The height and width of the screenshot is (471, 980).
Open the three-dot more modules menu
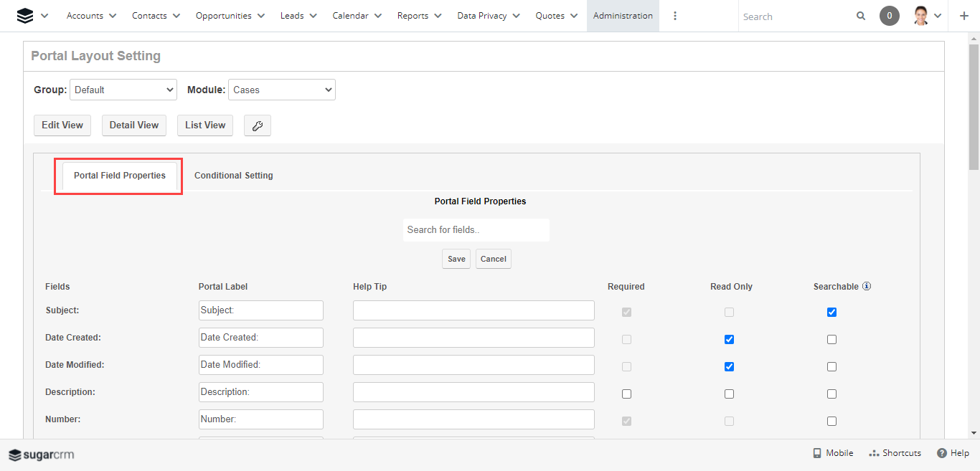(x=675, y=16)
